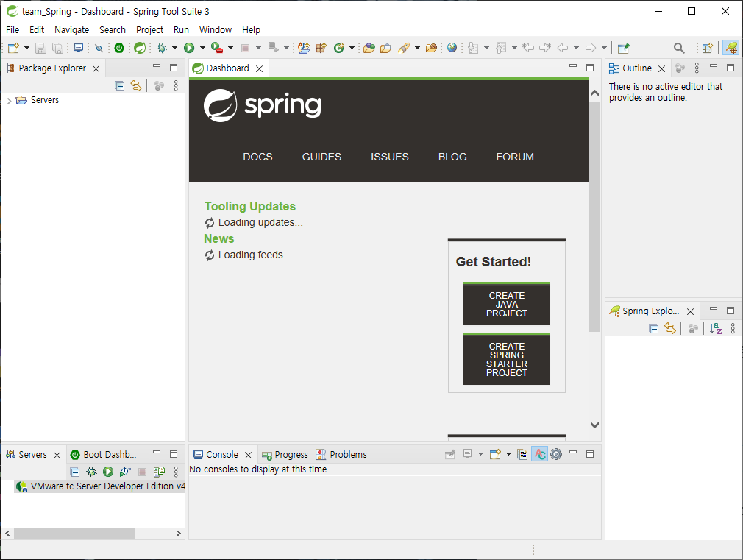743x560 pixels.
Task: Click the Run with external tools toolbox icon
Action: coord(217,48)
